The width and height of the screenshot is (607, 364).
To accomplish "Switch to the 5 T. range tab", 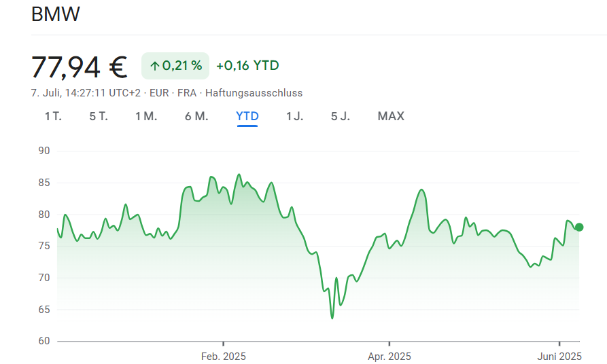I will click(x=99, y=116).
